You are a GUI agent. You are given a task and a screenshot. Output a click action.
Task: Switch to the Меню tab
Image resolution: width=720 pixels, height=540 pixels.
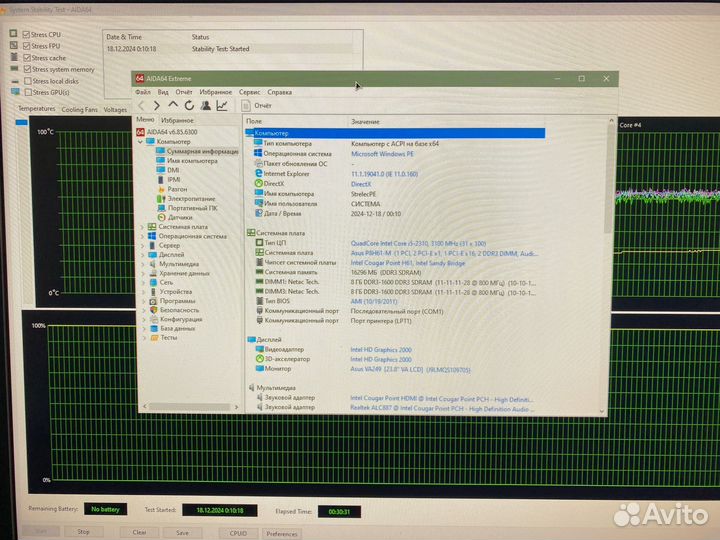145,119
